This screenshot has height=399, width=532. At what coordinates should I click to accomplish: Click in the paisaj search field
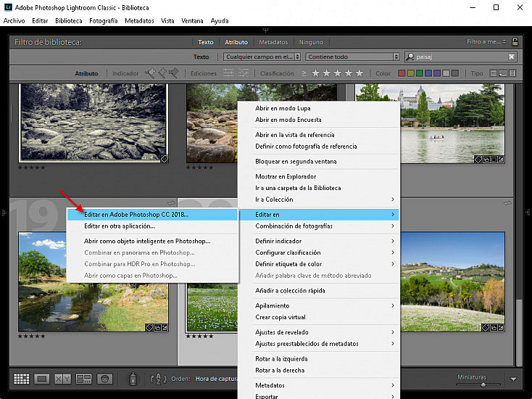coord(462,57)
